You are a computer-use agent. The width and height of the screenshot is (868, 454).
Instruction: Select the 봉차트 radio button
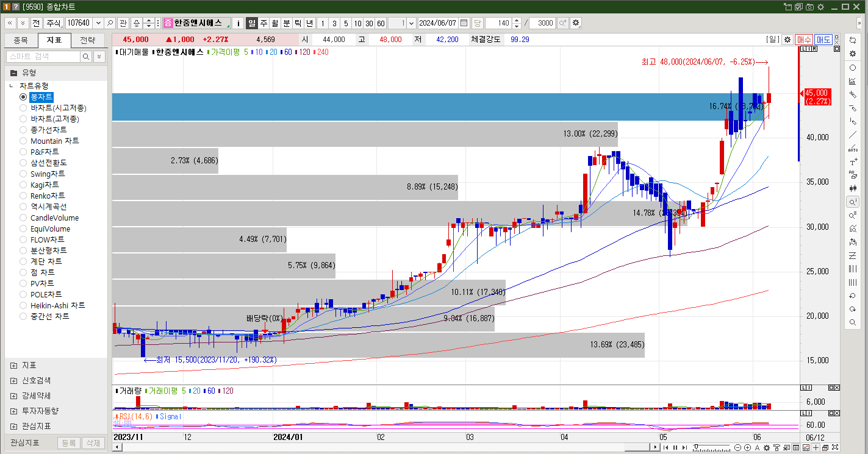coord(23,97)
